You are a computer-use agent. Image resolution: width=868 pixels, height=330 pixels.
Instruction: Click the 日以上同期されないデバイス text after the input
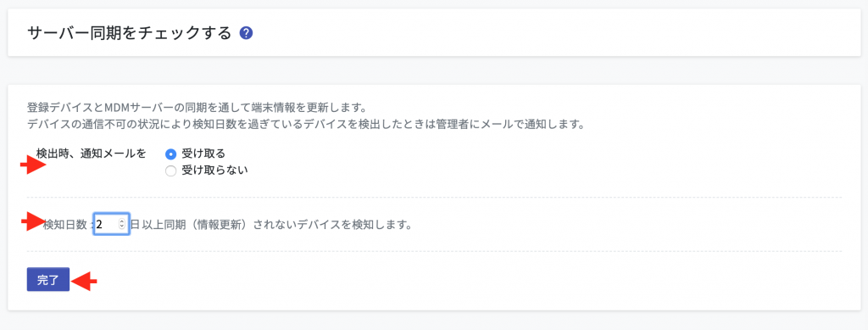[x=271, y=225]
